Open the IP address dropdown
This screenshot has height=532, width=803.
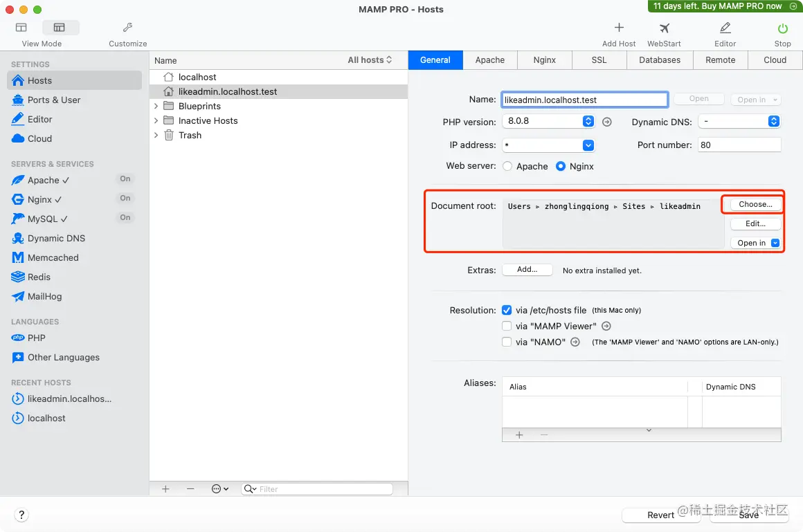[x=588, y=145]
